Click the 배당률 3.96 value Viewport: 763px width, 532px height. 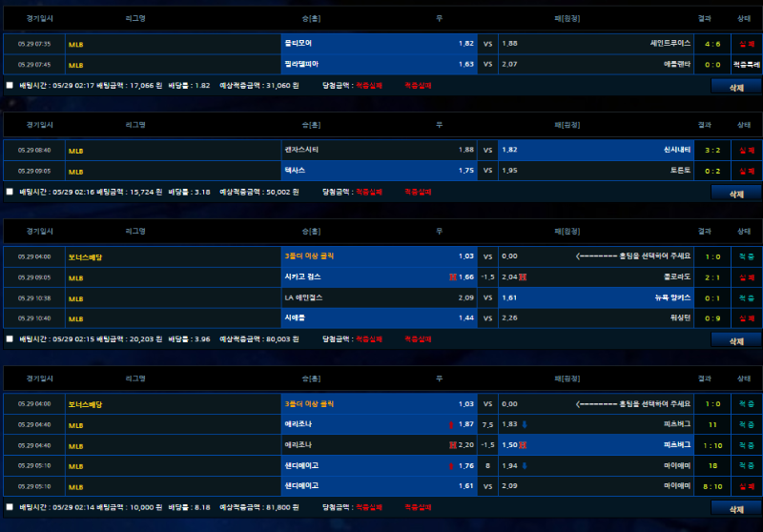pos(202,339)
